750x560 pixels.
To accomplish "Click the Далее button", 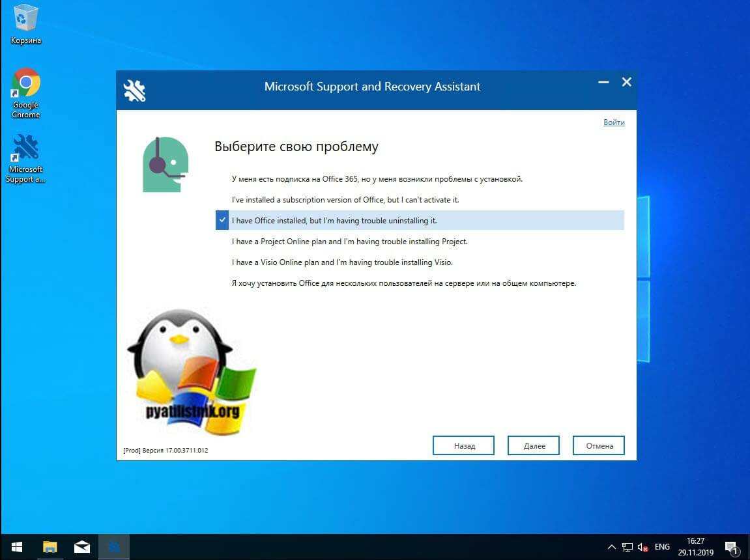I will [533, 445].
